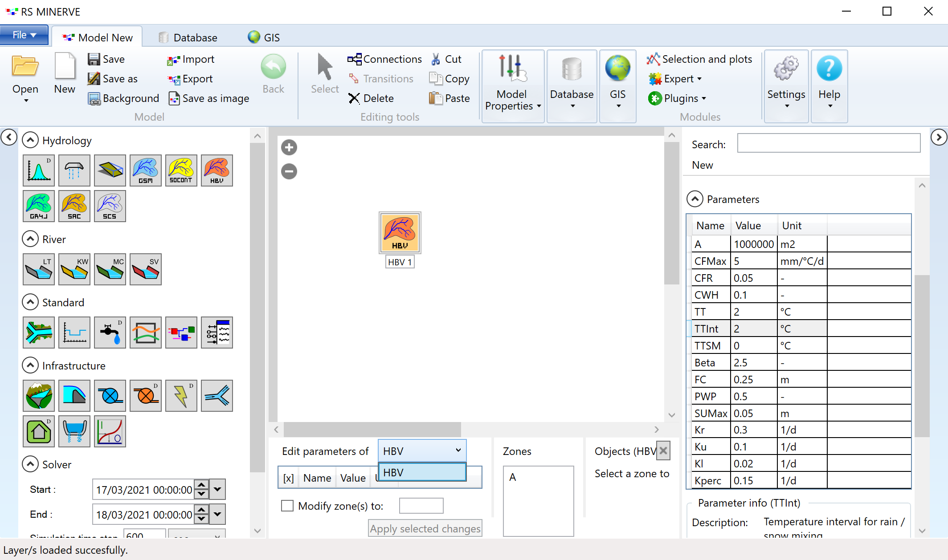This screenshot has height=560, width=948.
Task: Open the File menu
Action: pos(24,35)
